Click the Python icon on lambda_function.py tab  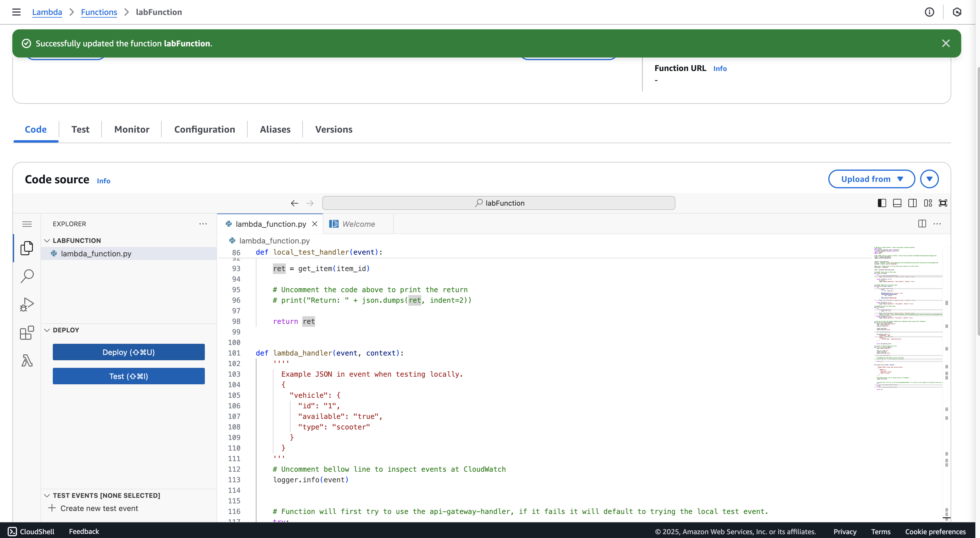point(229,224)
